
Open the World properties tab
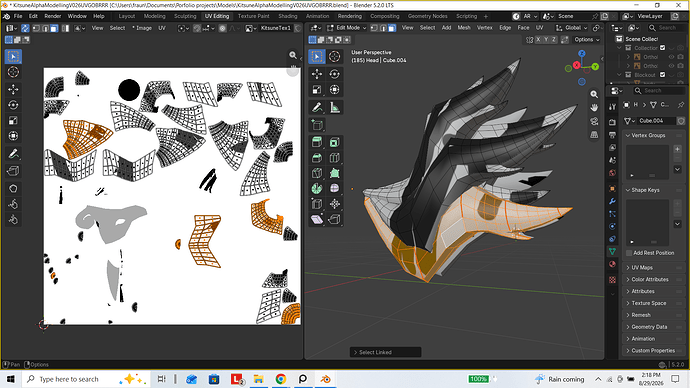[x=612, y=173]
